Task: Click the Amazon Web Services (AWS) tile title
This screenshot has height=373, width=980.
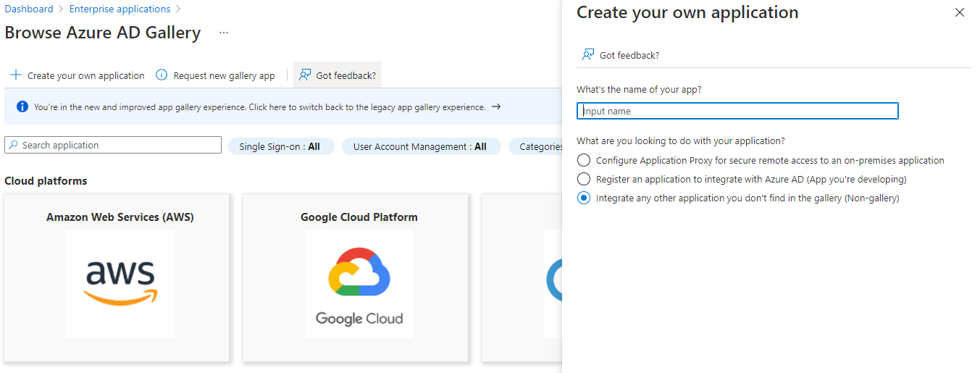Action: [x=120, y=217]
